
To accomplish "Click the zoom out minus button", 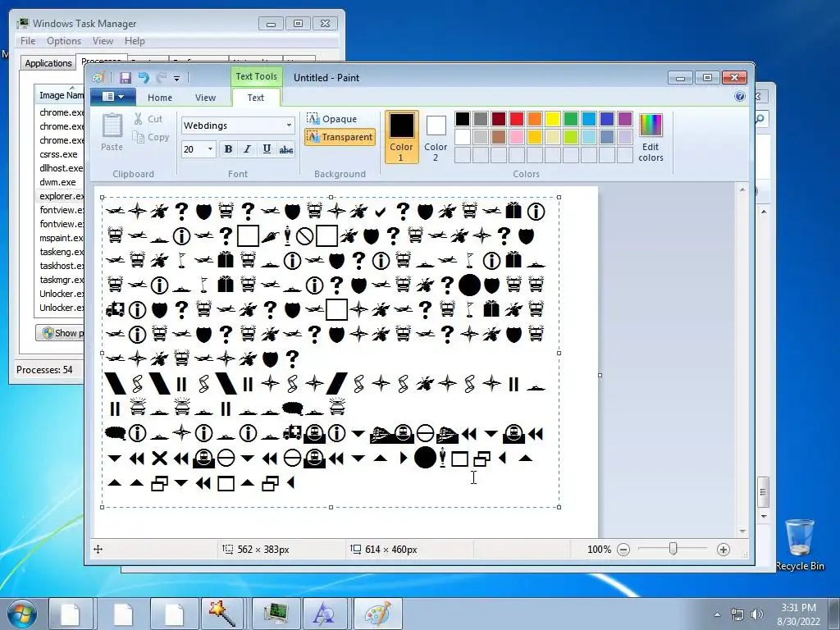I will (623, 550).
